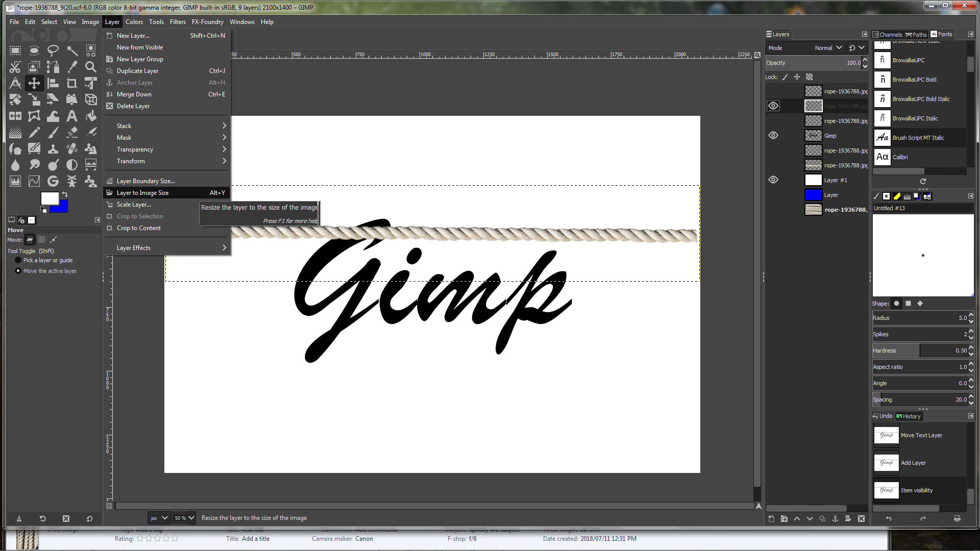Choose diamond brush shape
980x551 pixels.
coord(920,304)
